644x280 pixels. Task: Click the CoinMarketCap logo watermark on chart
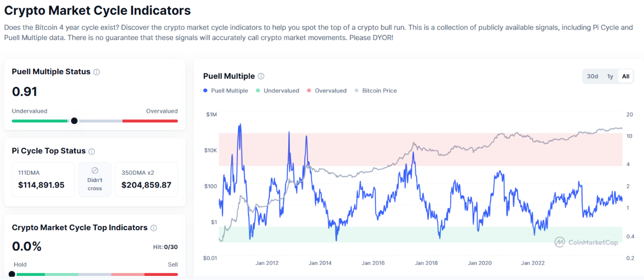pyautogui.click(x=587, y=242)
